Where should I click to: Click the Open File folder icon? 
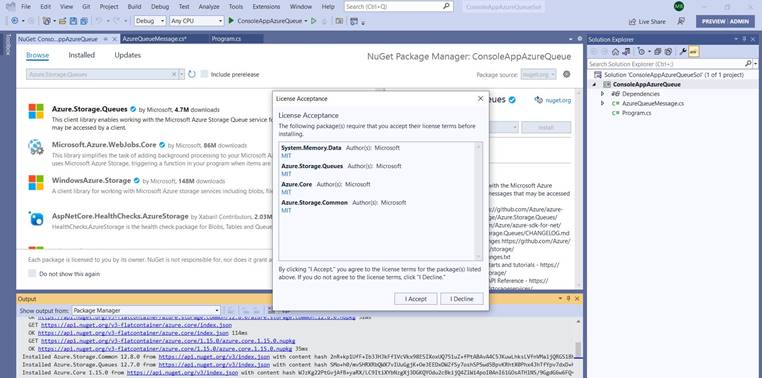point(62,21)
